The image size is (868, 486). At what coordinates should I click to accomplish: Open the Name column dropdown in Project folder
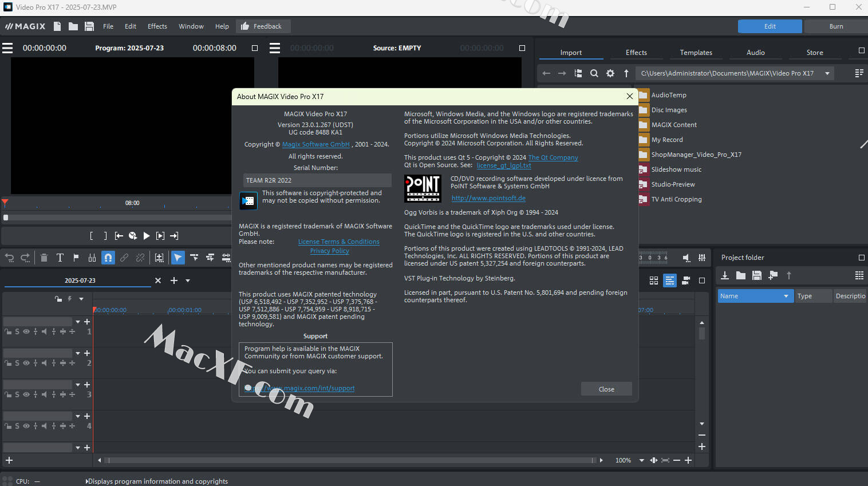pyautogui.click(x=786, y=296)
